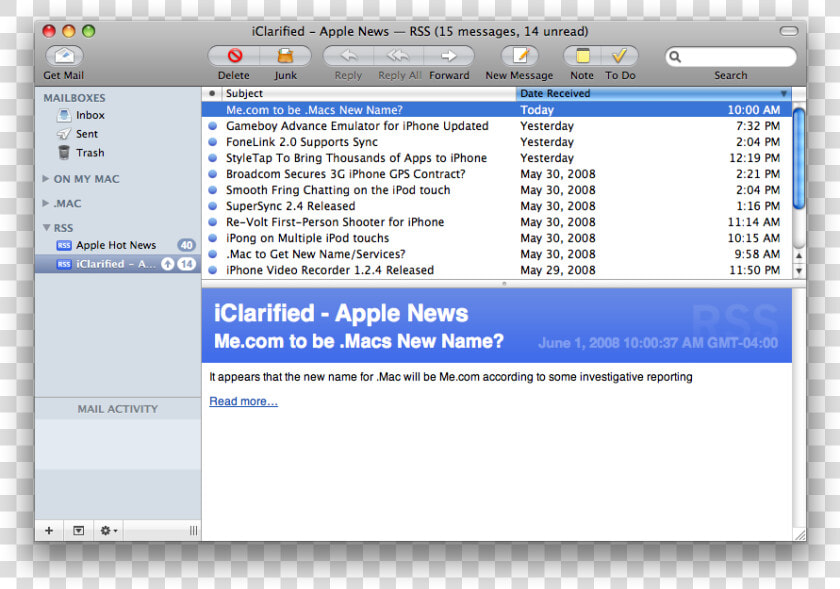Select 'StyleTap To Bring Thousands of Apps' message
The height and width of the screenshot is (589, 840).
click(x=497, y=158)
